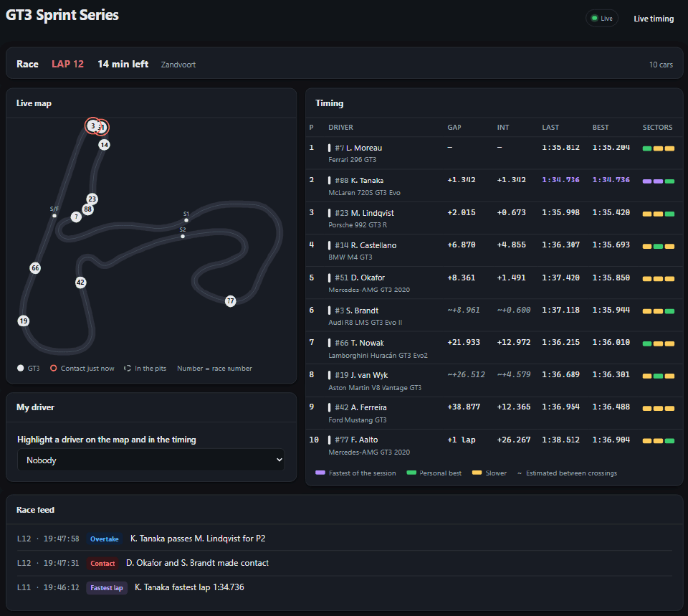688x616 pixels.
Task: Click the Personal best legend swatch
Action: coord(411,473)
